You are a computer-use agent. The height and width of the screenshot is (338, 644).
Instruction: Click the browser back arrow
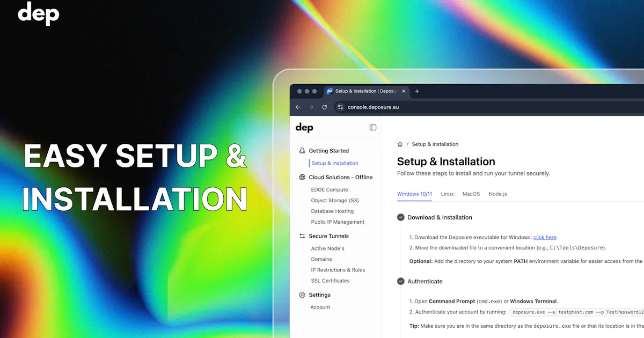tap(298, 107)
